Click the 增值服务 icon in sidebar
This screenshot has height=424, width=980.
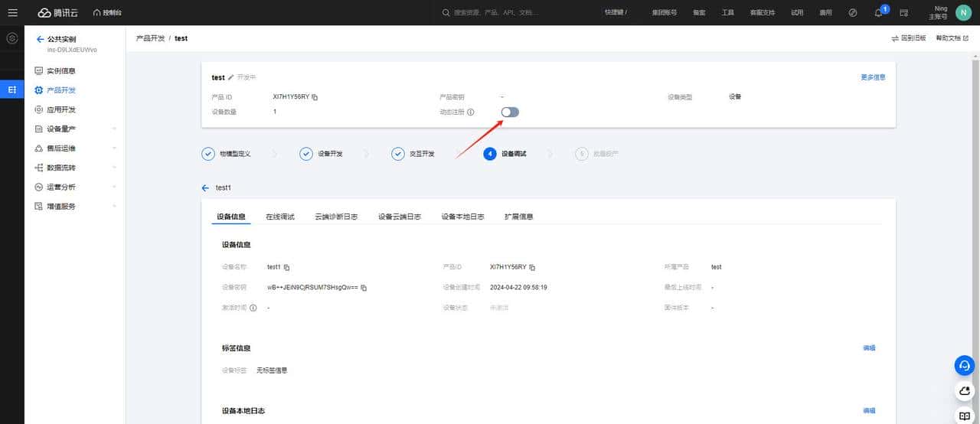pos(39,206)
